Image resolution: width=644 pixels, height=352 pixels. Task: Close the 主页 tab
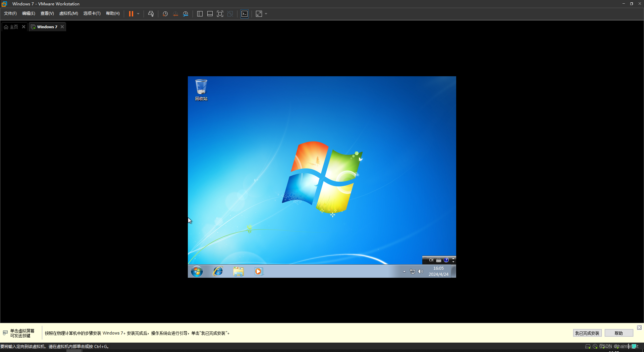(x=23, y=27)
